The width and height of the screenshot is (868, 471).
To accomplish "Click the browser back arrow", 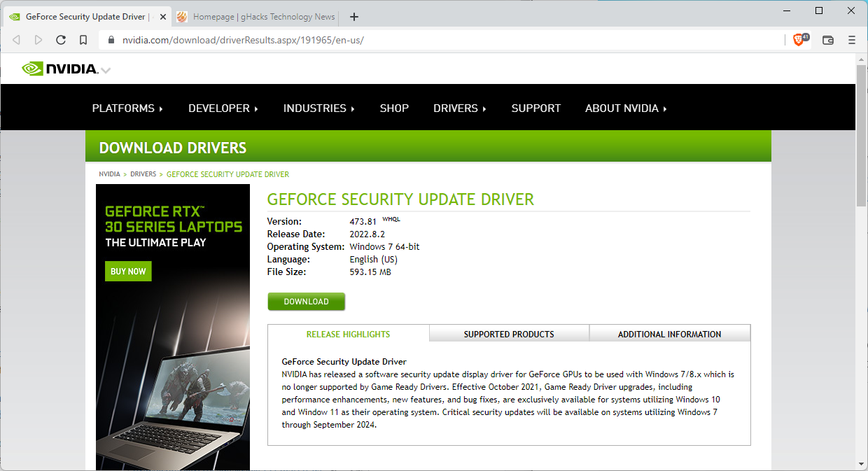I will [x=17, y=40].
